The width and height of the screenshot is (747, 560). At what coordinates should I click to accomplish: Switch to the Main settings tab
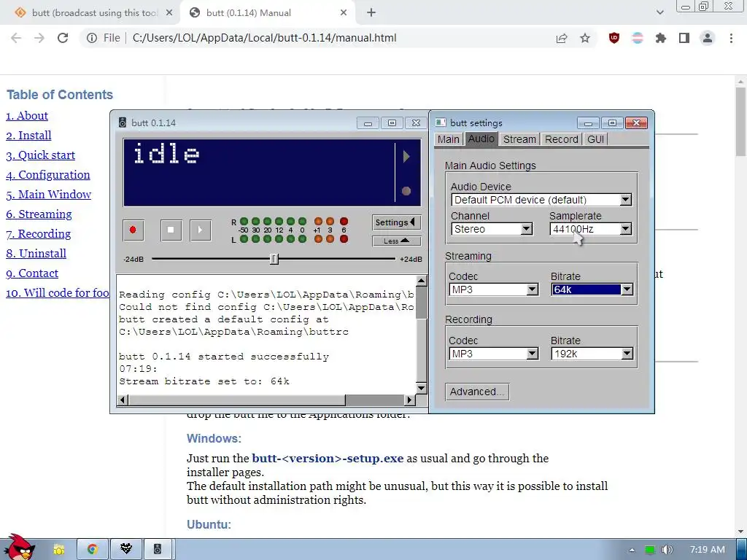(x=449, y=139)
